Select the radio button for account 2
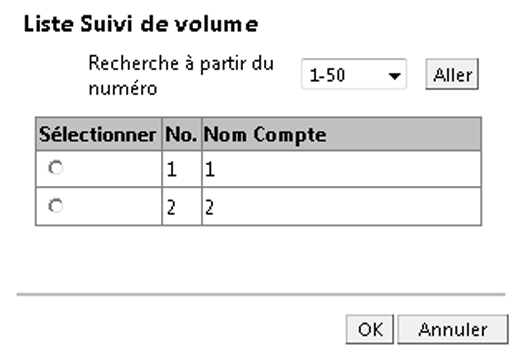Screen dimensions: 517x361 point(56,206)
